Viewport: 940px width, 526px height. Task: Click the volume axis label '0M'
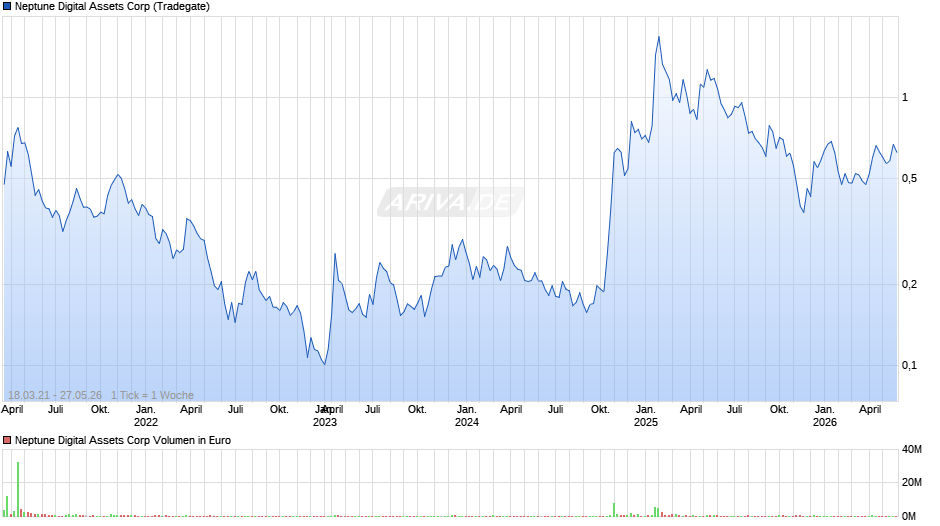909,516
